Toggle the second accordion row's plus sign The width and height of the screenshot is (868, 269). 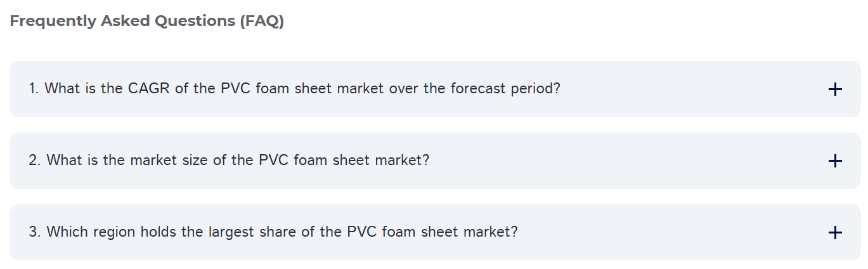tap(835, 161)
